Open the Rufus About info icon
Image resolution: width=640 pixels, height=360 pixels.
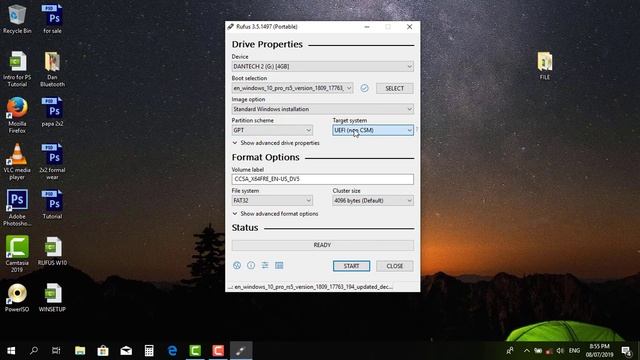tap(251, 265)
